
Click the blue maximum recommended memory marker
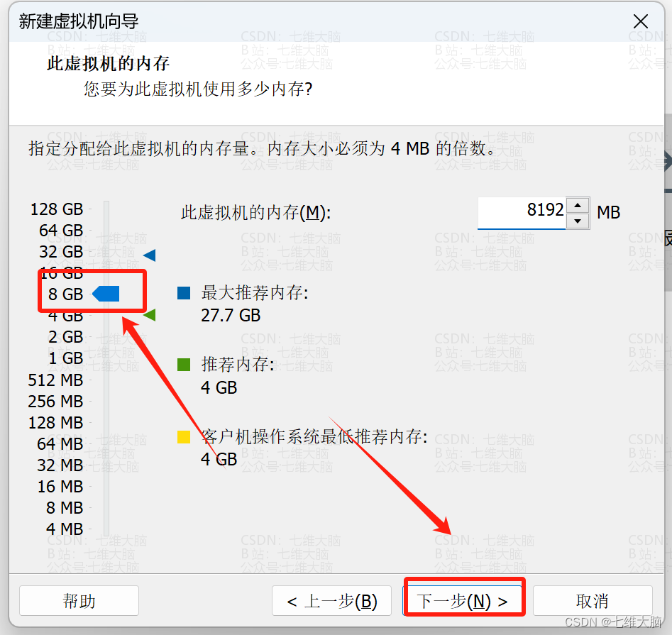pyautogui.click(x=150, y=255)
